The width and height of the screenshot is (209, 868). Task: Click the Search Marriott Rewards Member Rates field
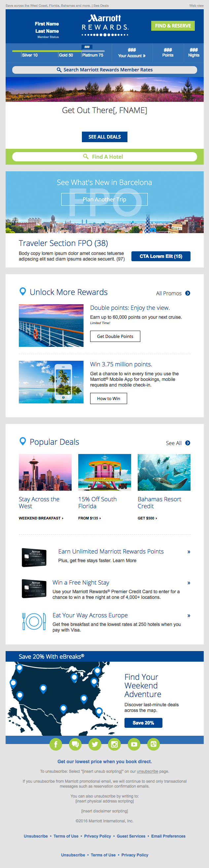[x=105, y=70]
